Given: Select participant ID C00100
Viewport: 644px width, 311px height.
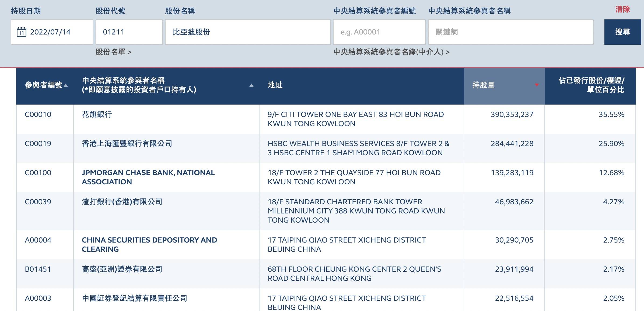Looking at the screenshot, I should pos(38,173).
